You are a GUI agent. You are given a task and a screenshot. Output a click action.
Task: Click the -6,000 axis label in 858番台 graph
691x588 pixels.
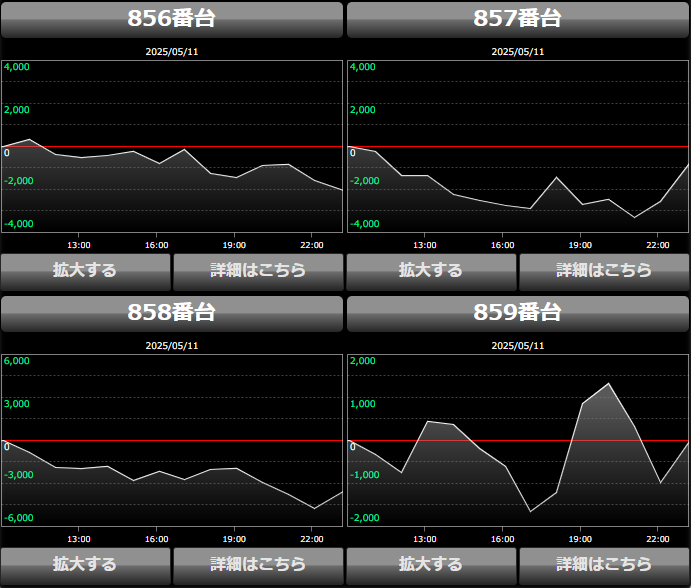(19, 517)
